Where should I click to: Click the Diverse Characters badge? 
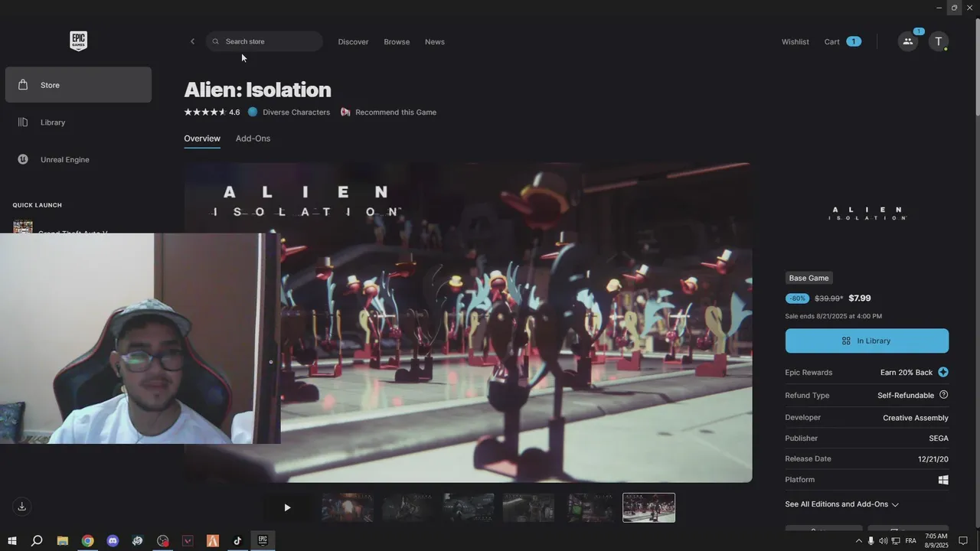[x=289, y=112]
